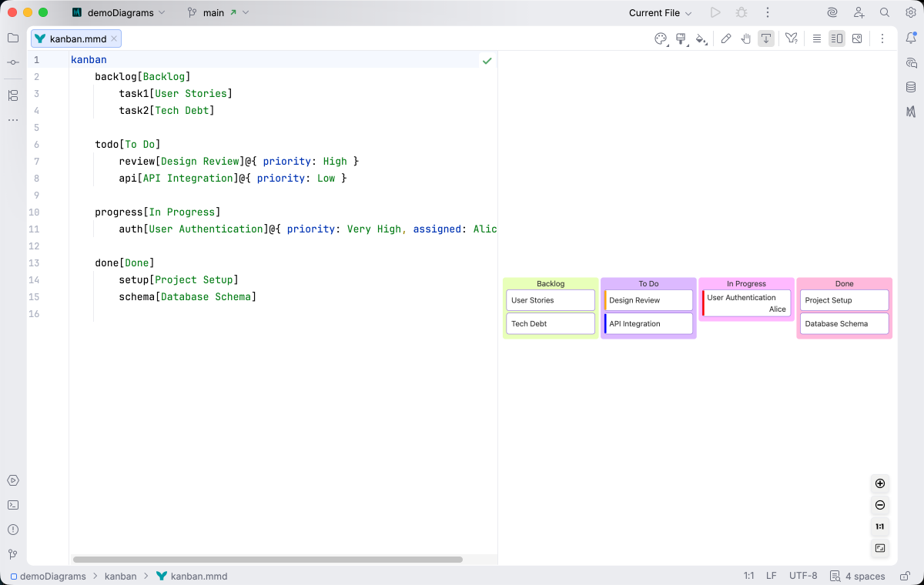This screenshot has width=924, height=585.
Task: Click the word kanban on line 1
Action: (89, 60)
